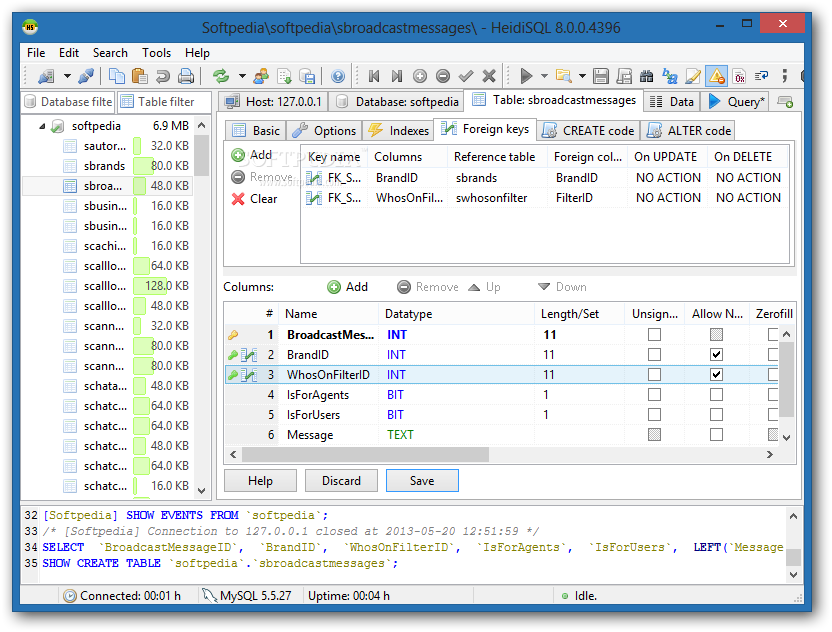
Task: Click the Undo arrow icon
Action: click(x=162, y=76)
